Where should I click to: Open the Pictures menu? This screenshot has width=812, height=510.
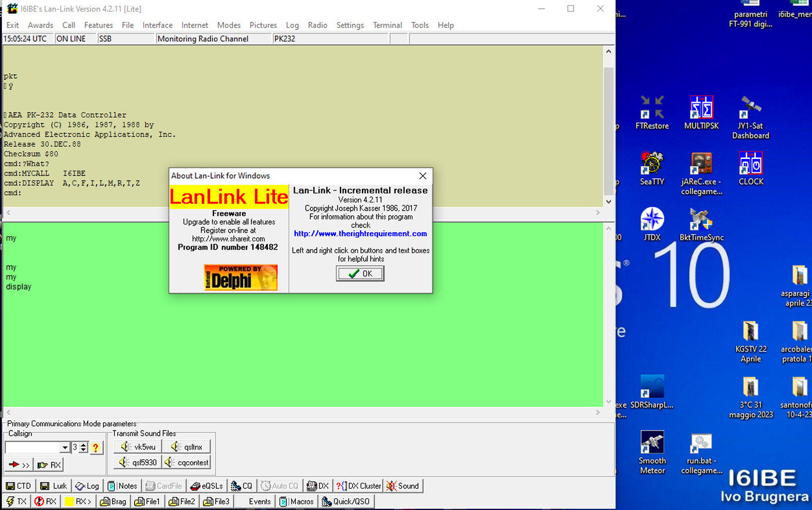pos(263,25)
